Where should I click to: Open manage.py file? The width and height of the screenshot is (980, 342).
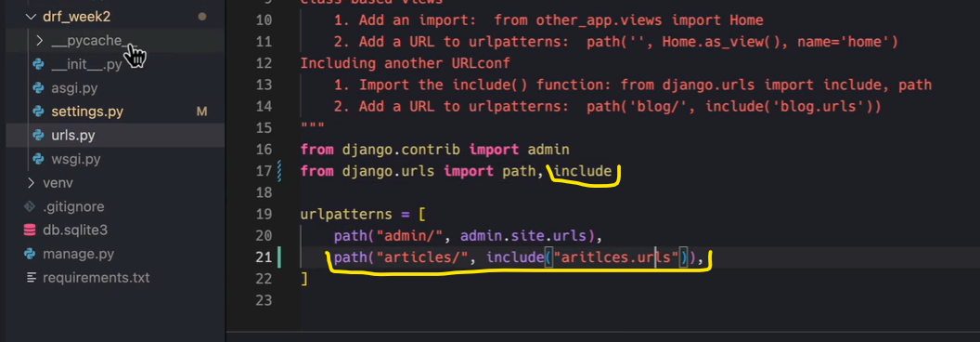click(78, 255)
